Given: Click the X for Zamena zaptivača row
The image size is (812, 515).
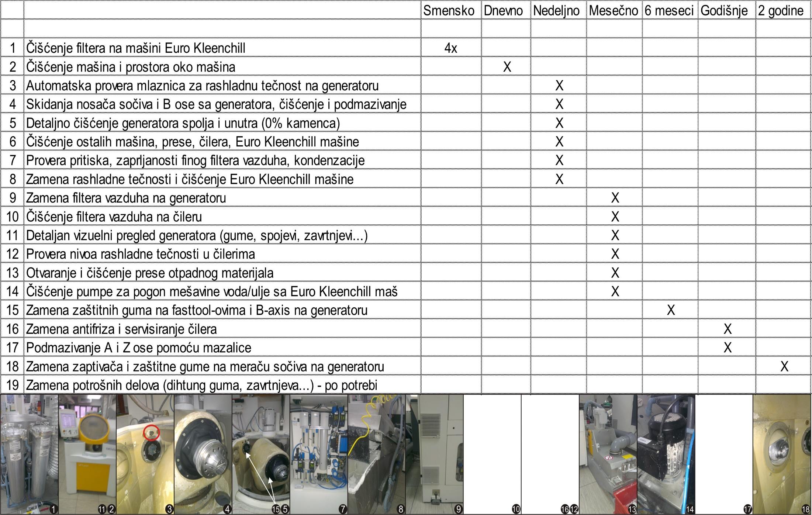Looking at the screenshot, I should (x=784, y=367).
